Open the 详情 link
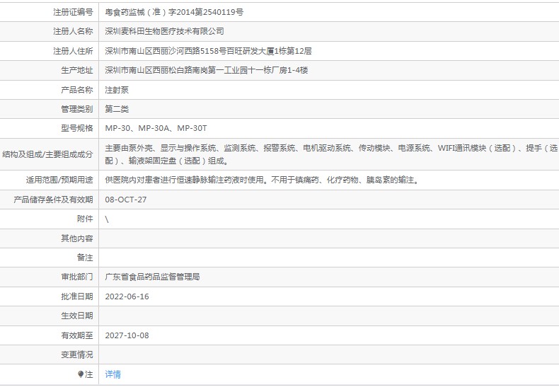 point(113,374)
